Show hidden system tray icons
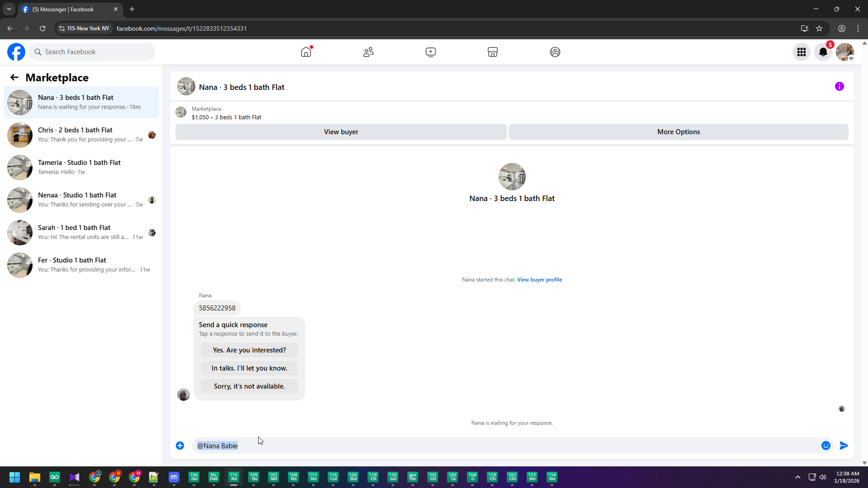This screenshot has width=868, height=488. 797,477
